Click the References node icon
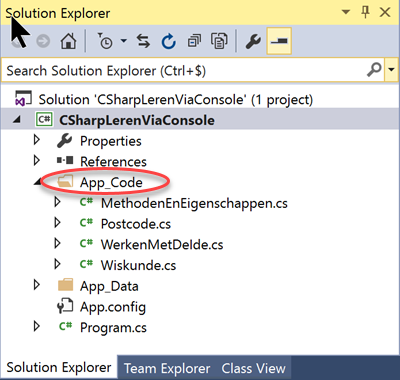The image size is (400, 380). pyautogui.click(x=65, y=161)
